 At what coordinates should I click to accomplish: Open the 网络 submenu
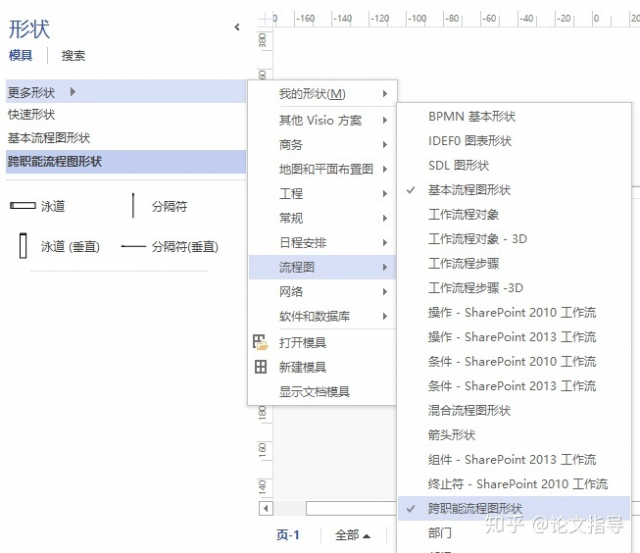point(322,291)
